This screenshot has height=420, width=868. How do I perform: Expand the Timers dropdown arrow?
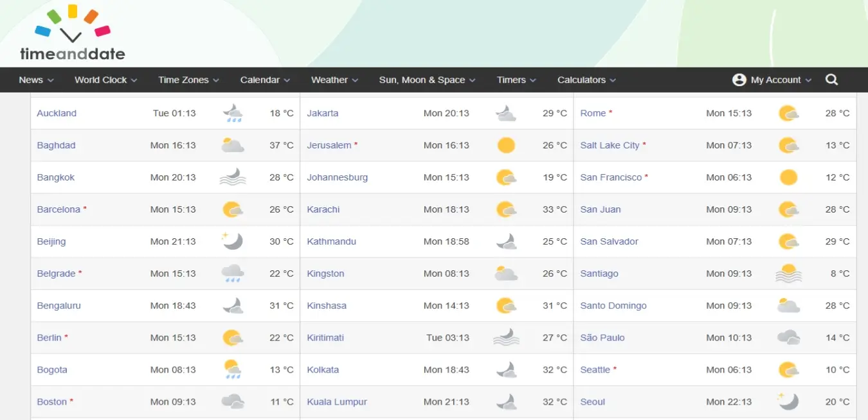tap(533, 80)
